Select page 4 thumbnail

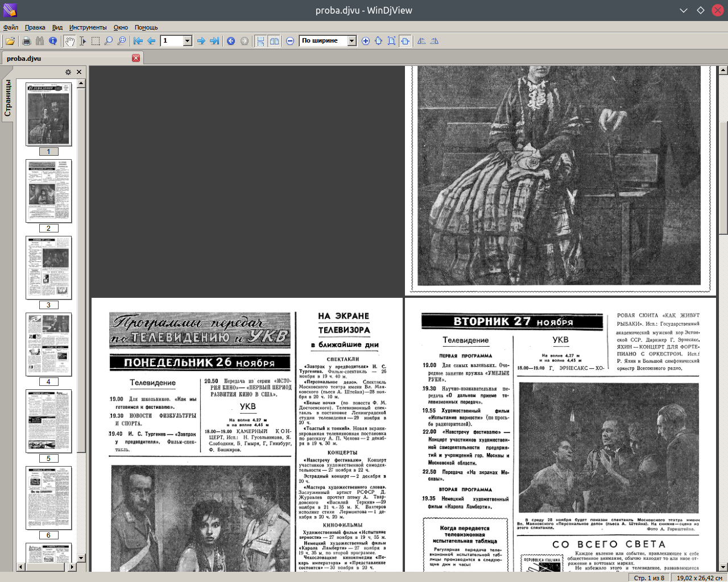coord(48,344)
